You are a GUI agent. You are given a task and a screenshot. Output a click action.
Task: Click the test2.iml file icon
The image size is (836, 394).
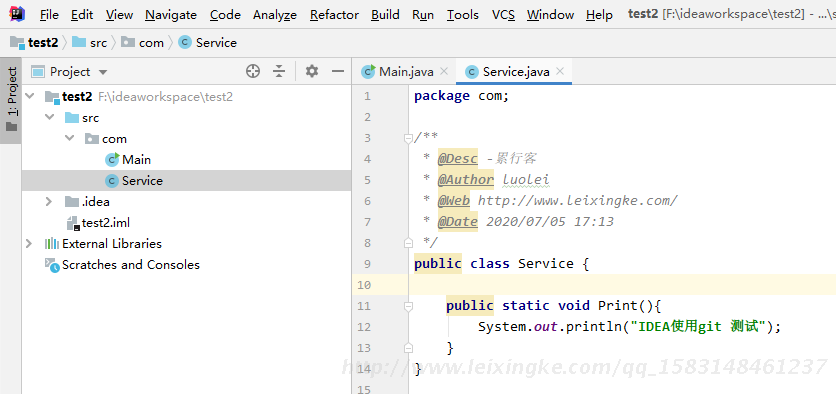coord(73,223)
